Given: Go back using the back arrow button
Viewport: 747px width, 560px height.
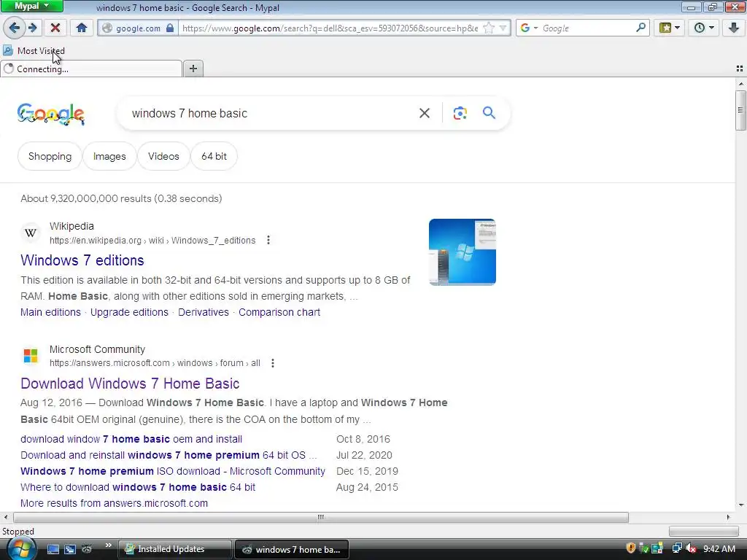Looking at the screenshot, I should click(x=15, y=28).
